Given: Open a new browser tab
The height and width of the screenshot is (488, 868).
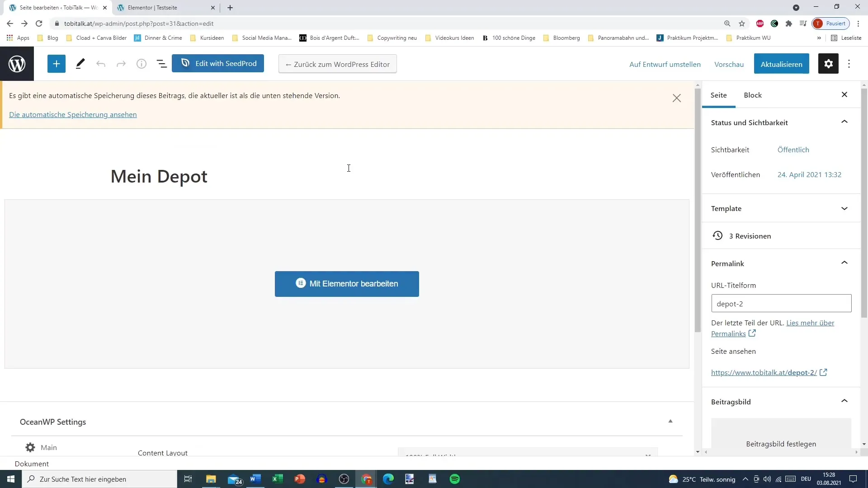Looking at the screenshot, I should coord(230,8).
